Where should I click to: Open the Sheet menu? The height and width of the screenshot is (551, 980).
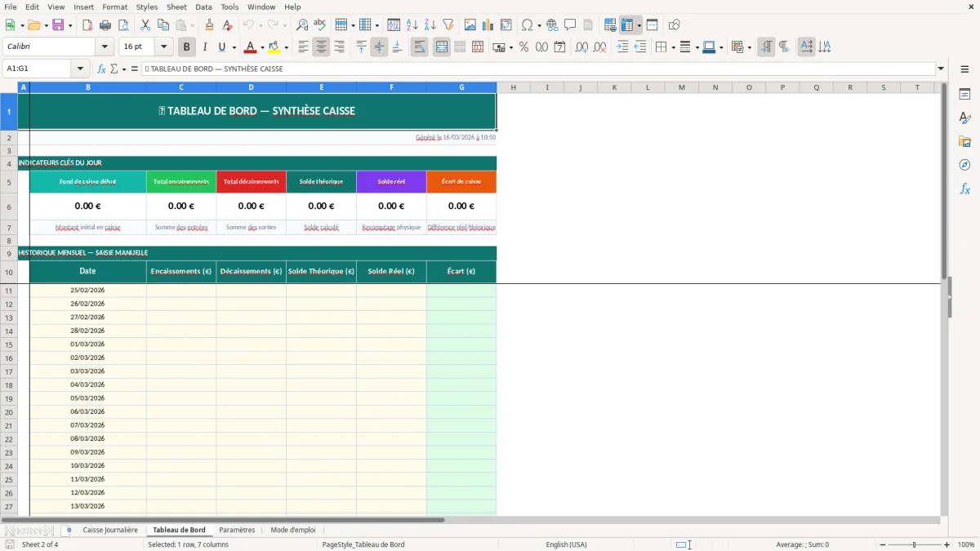click(x=176, y=7)
